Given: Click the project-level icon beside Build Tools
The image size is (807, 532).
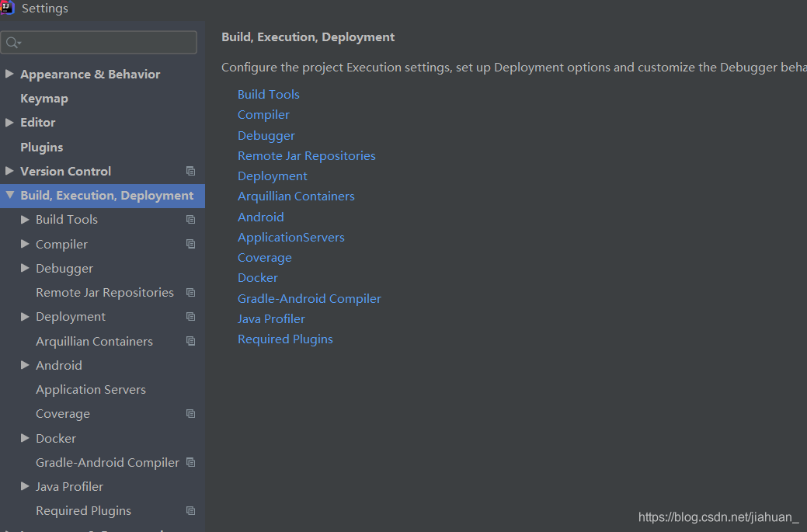Looking at the screenshot, I should pyautogui.click(x=191, y=220).
